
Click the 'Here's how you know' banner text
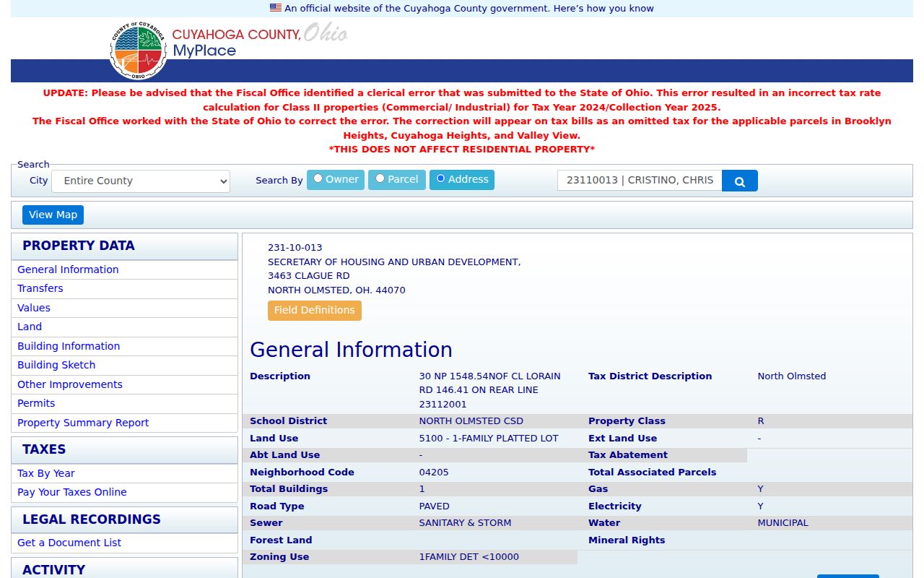click(604, 9)
